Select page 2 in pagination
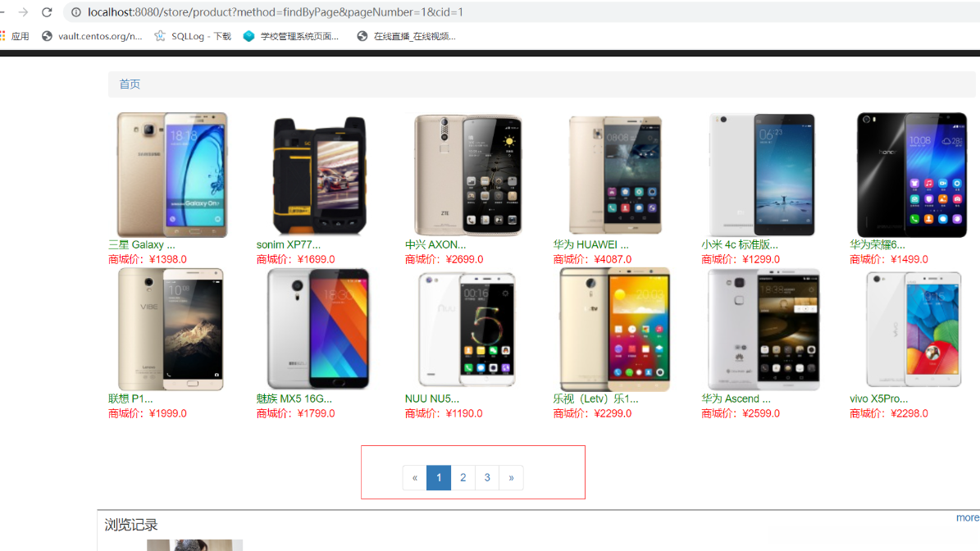The width and height of the screenshot is (980, 551). (x=463, y=478)
